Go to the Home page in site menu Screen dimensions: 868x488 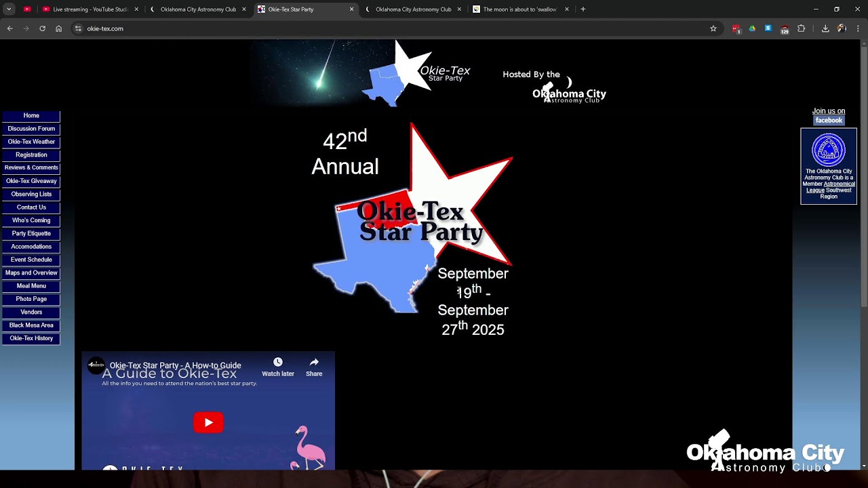(31, 116)
